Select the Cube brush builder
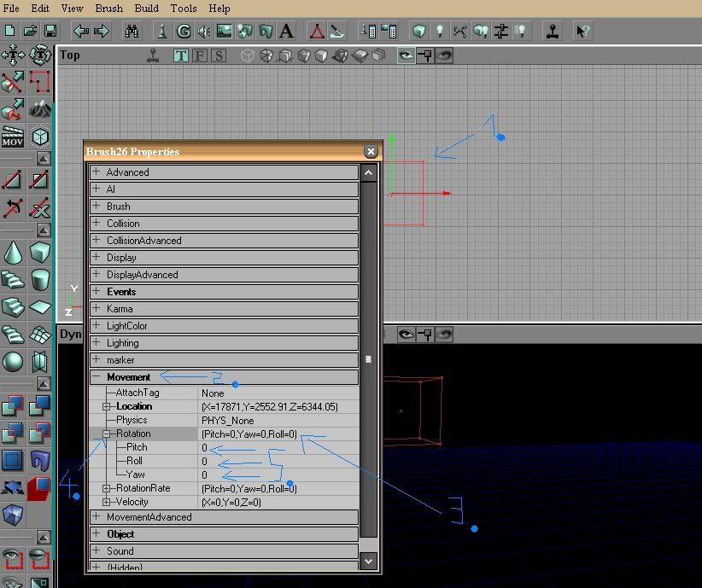This screenshot has height=588, width=702. point(40,252)
